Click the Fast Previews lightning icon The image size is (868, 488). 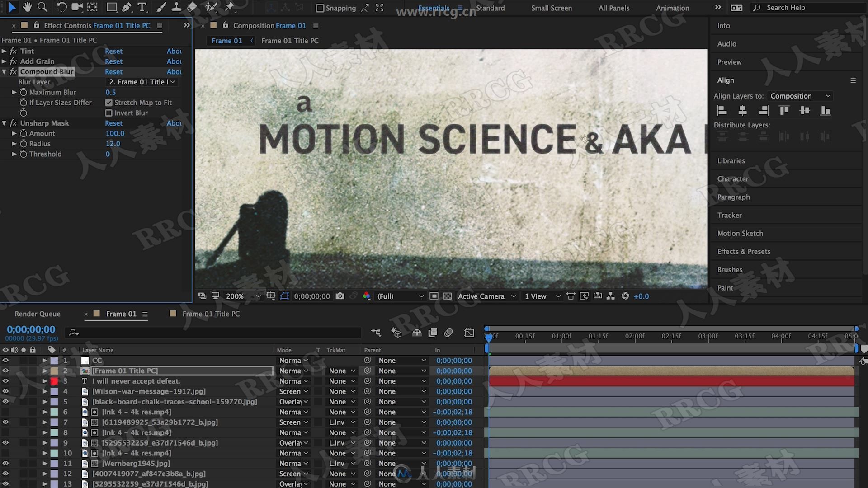point(584,296)
